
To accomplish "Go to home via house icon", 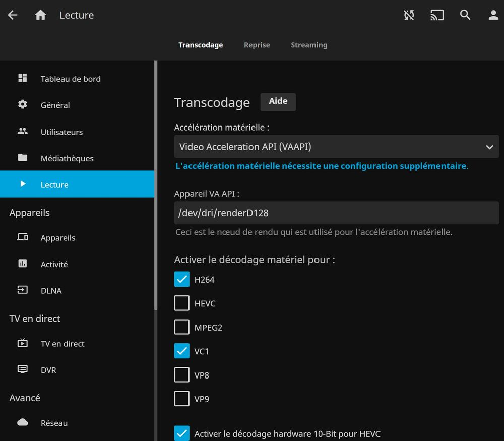I will point(41,15).
